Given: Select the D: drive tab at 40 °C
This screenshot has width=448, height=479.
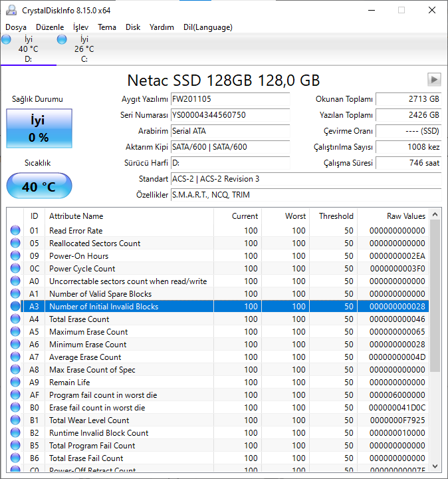Looking at the screenshot, I should point(29,49).
